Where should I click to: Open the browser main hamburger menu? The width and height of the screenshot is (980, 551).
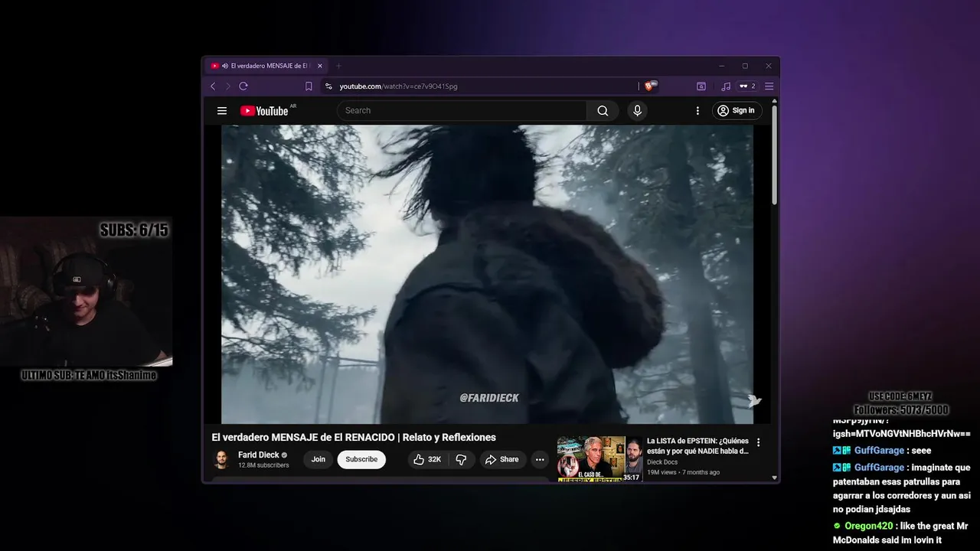pos(769,86)
